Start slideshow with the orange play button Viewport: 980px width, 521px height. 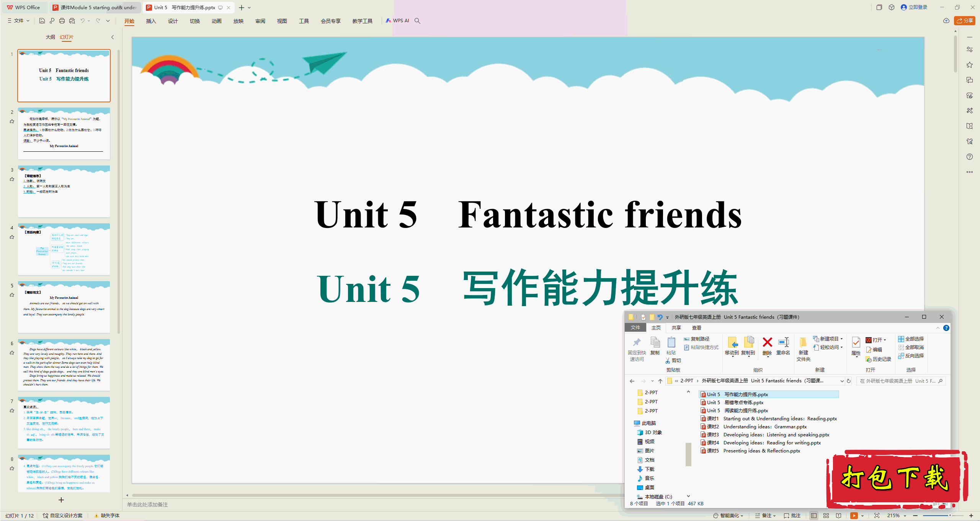coord(854,516)
